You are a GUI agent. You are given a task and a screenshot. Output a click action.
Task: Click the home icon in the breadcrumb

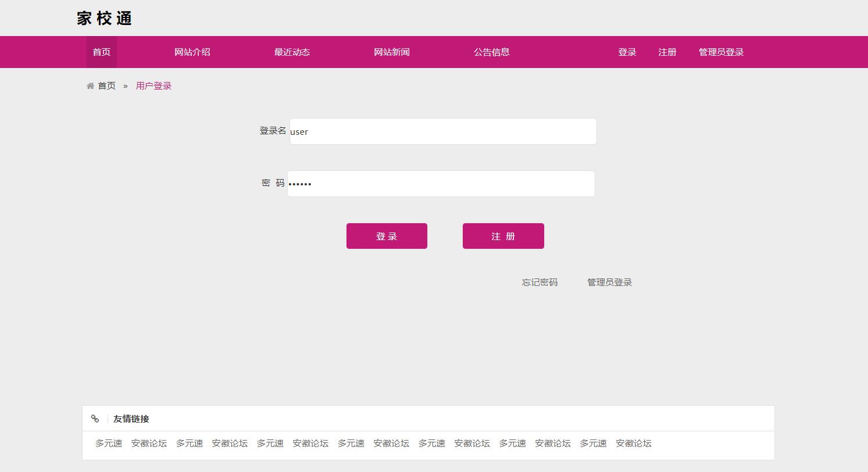pos(90,85)
